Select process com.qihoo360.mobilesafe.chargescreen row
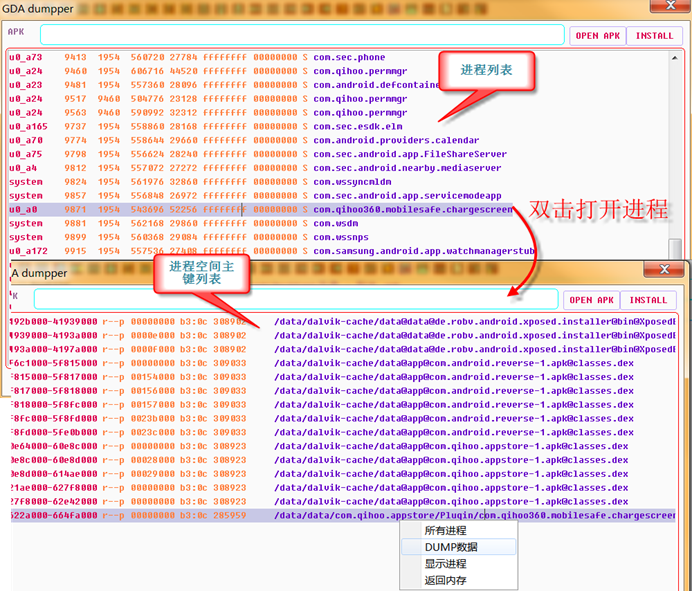 click(260, 209)
